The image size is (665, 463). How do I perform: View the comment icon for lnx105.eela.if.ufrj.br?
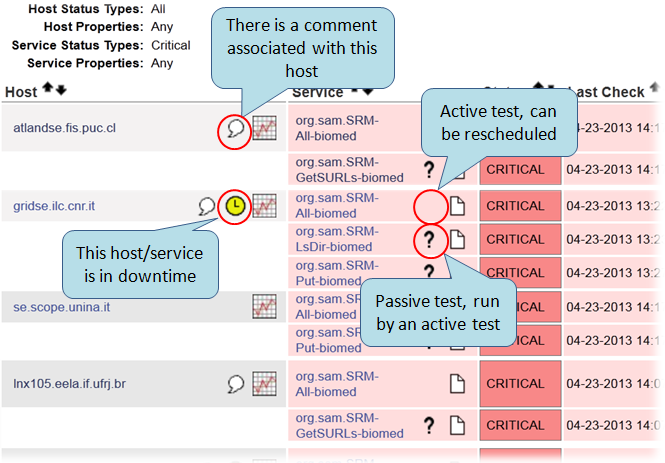236,383
